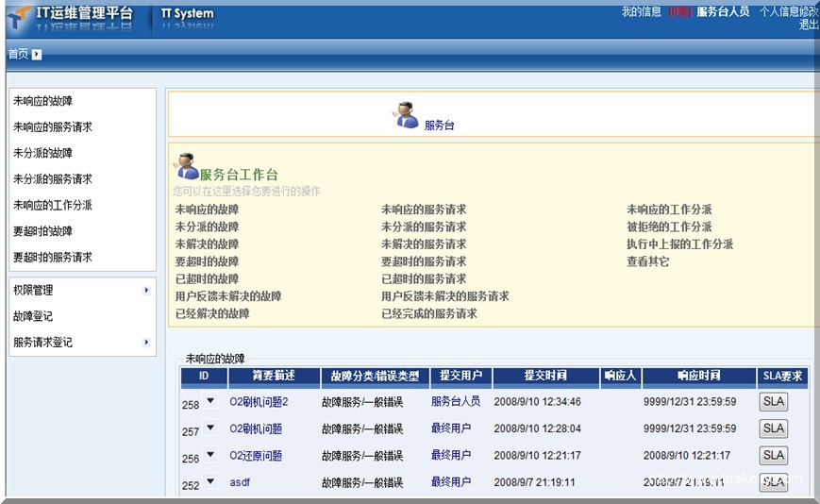This screenshot has width=820, height=504.
Task: Go to 已经完成的服务请求 link
Action: pos(428,314)
